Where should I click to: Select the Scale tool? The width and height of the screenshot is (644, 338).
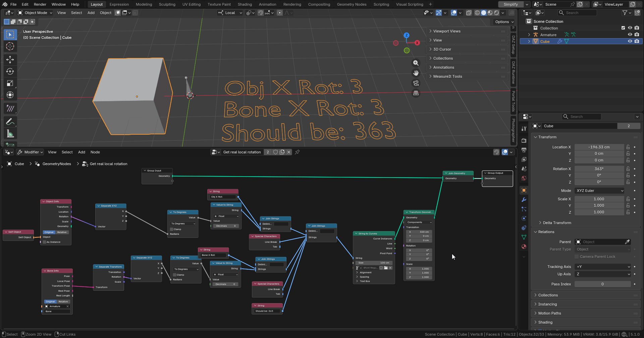click(10, 83)
